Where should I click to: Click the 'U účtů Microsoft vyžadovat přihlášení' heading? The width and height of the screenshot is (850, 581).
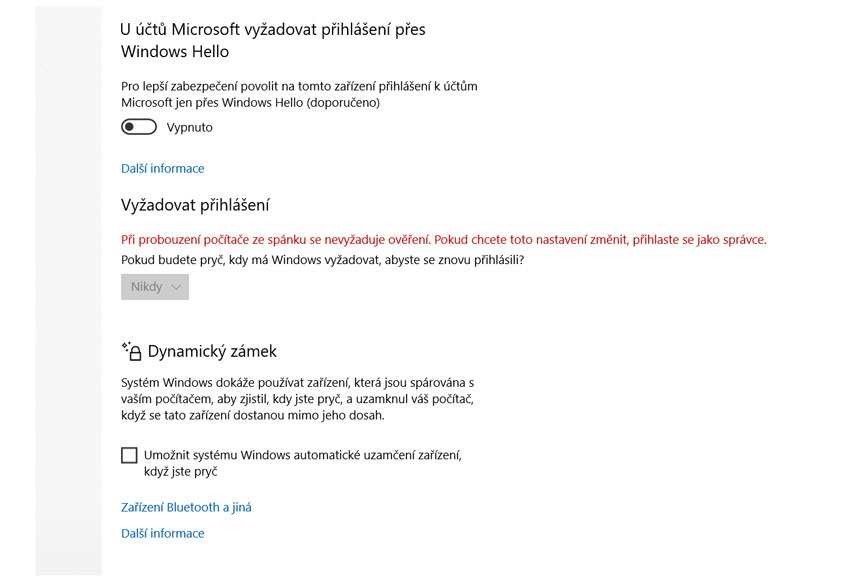272,30
